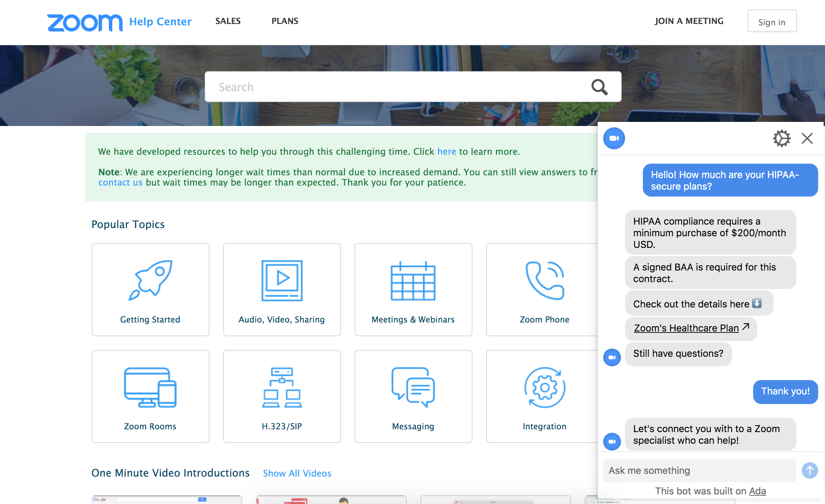825x504 pixels.
Task: Click the 'Hello! How much are your HIPAA-secure plans?' message
Action: [x=731, y=180]
